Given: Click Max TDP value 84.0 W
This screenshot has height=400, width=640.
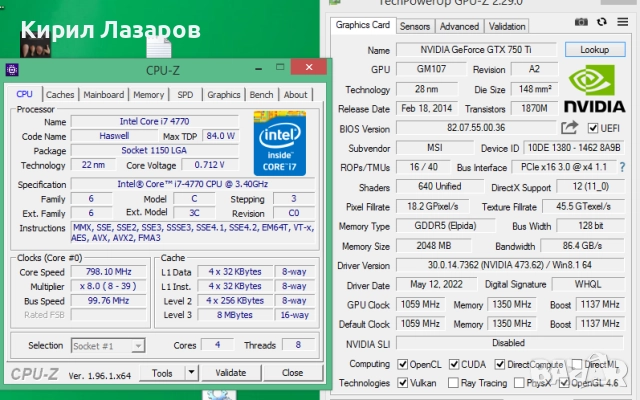Looking at the screenshot, I should (220, 136).
